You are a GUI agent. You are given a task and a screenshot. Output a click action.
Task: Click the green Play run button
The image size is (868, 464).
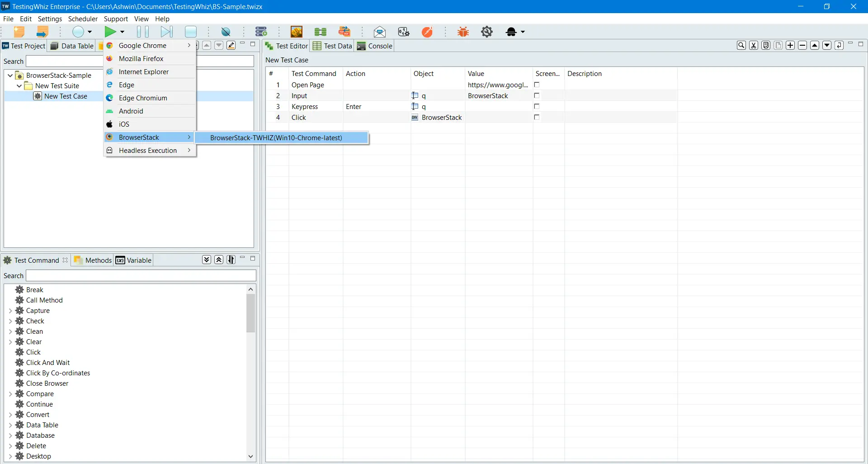(110, 32)
